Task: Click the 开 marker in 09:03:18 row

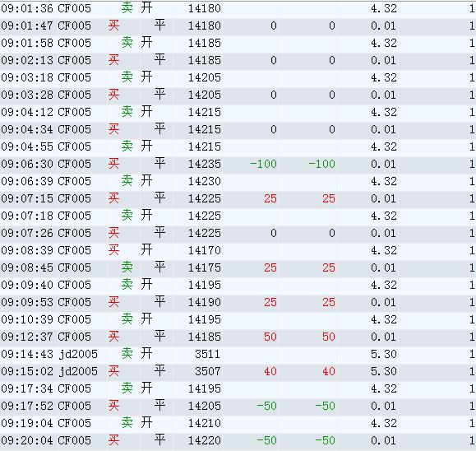Action: (x=146, y=77)
